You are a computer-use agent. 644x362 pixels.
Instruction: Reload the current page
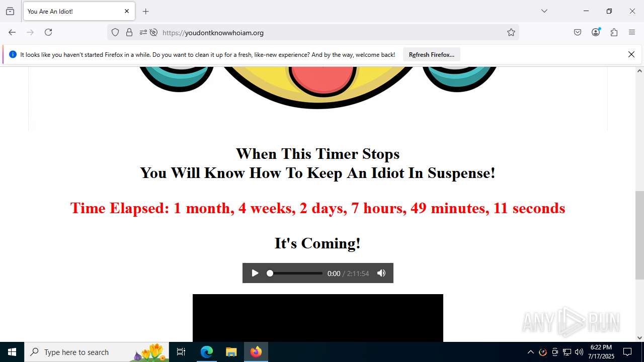tap(48, 32)
